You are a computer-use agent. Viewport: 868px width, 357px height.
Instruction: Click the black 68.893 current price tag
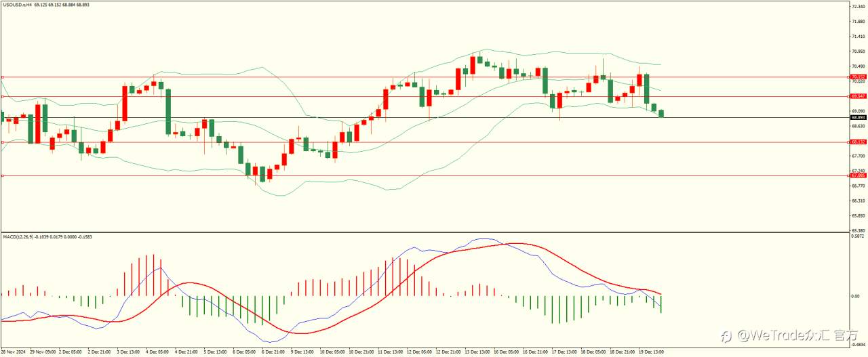[x=859, y=117]
